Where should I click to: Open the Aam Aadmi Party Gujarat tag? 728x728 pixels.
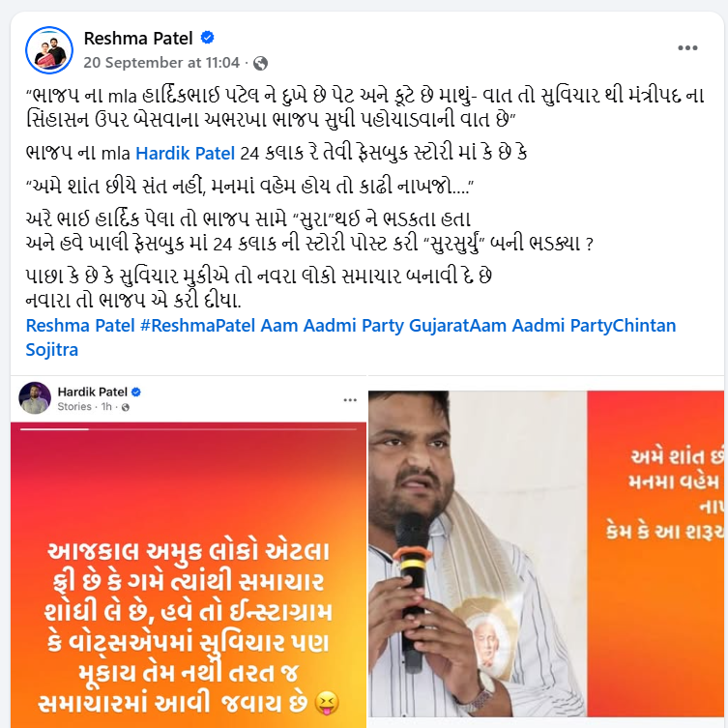tap(364, 326)
